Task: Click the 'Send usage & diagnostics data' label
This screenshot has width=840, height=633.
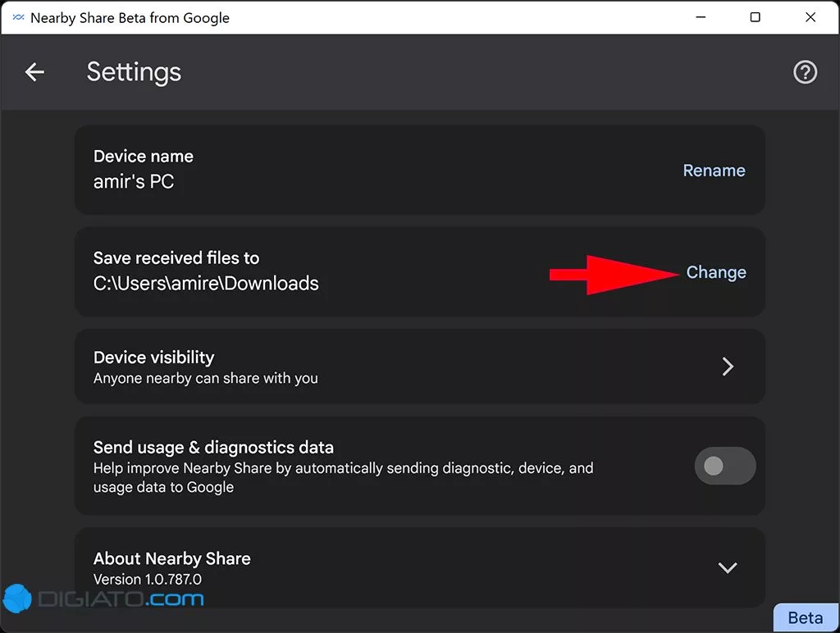Action: (x=213, y=447)
